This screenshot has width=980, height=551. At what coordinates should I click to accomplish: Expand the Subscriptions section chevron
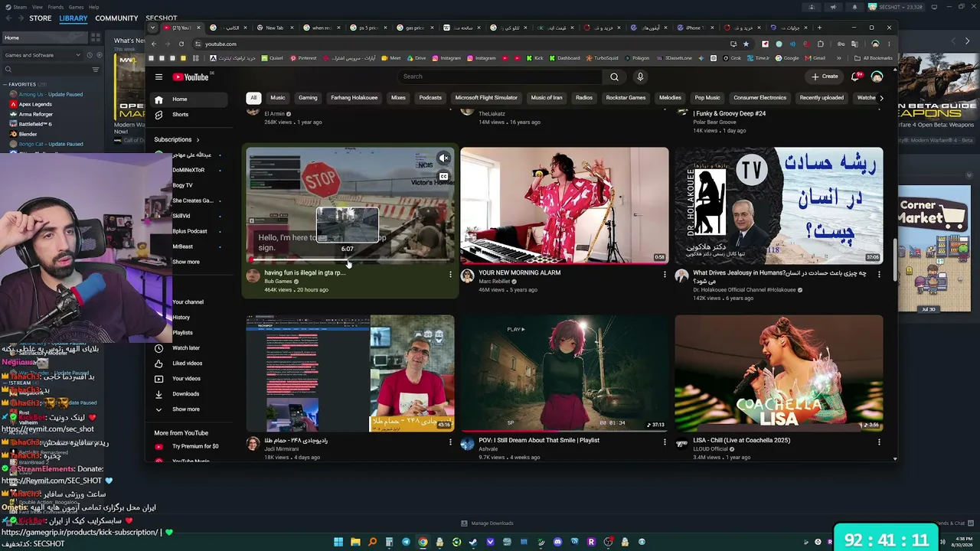(x=198, y=140)
